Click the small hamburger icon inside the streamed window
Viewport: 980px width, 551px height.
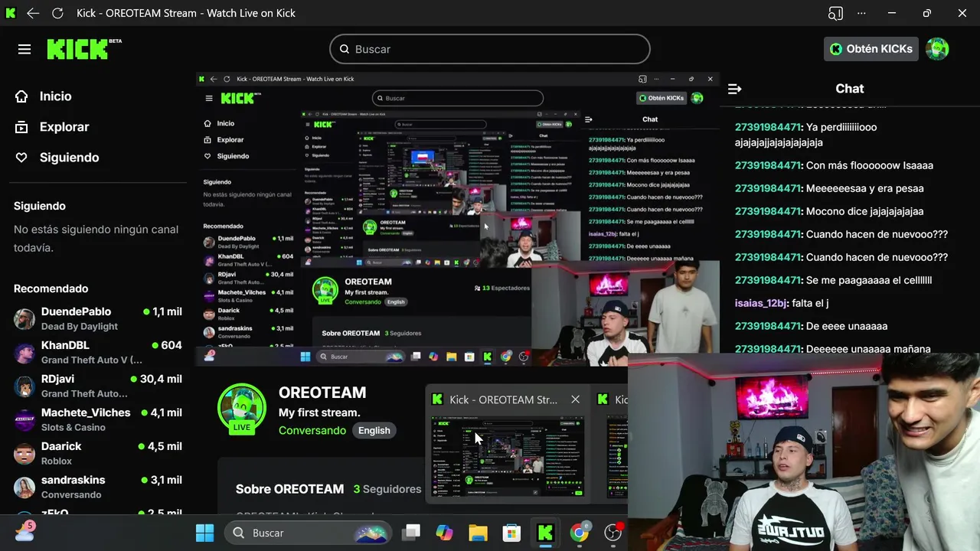209,98
